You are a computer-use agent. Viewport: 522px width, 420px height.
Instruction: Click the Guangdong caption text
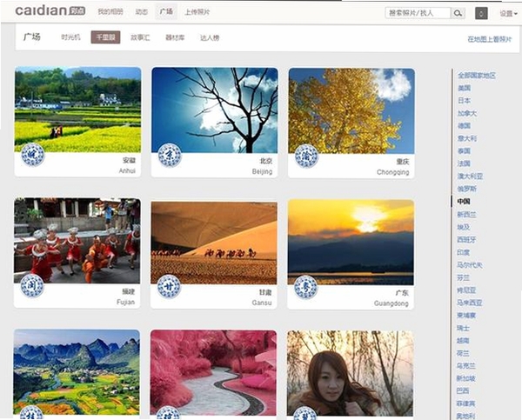[391, 303]
